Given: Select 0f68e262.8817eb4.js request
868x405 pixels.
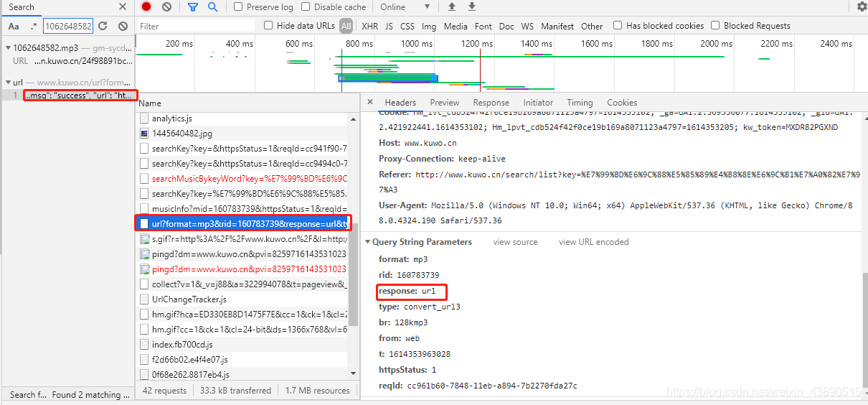Looking at the screenshot, I should (242, 374).
